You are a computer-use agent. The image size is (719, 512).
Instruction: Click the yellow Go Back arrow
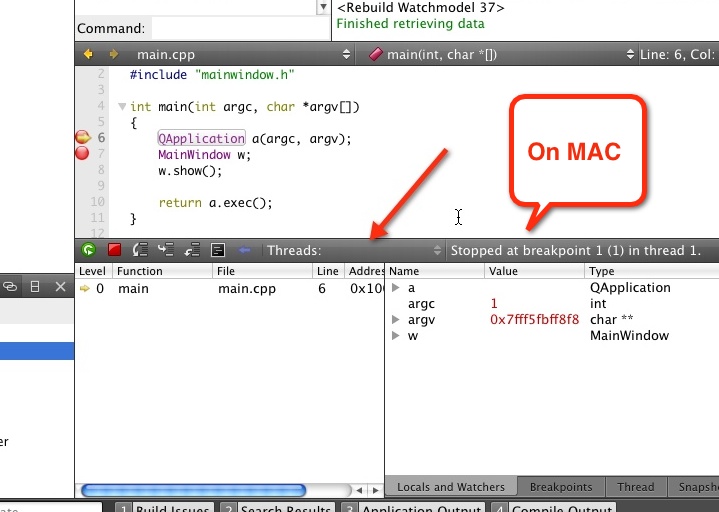(x=88, y=54)
